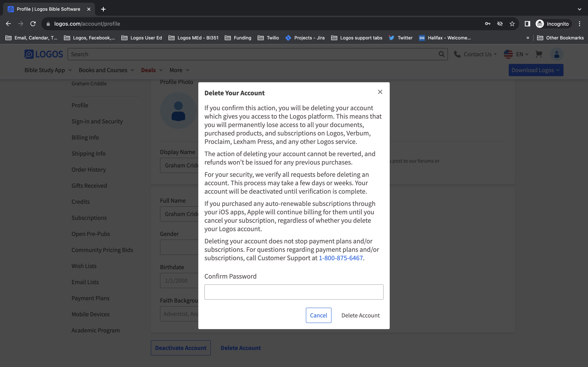Open the saved passwords key icon
Image resolution: width=588 pixels, height=367 pixels.
click(x=488, y=24)
